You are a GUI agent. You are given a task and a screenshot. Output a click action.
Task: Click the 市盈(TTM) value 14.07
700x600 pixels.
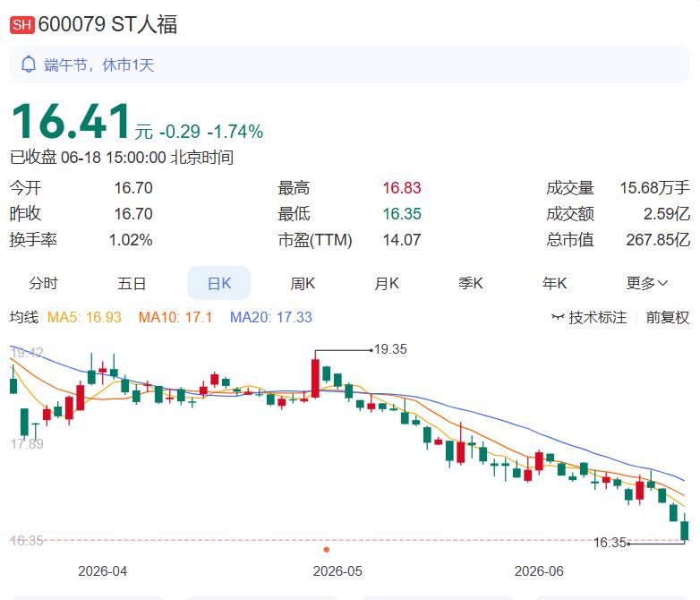pyautogui.click(x=402, y=240)
